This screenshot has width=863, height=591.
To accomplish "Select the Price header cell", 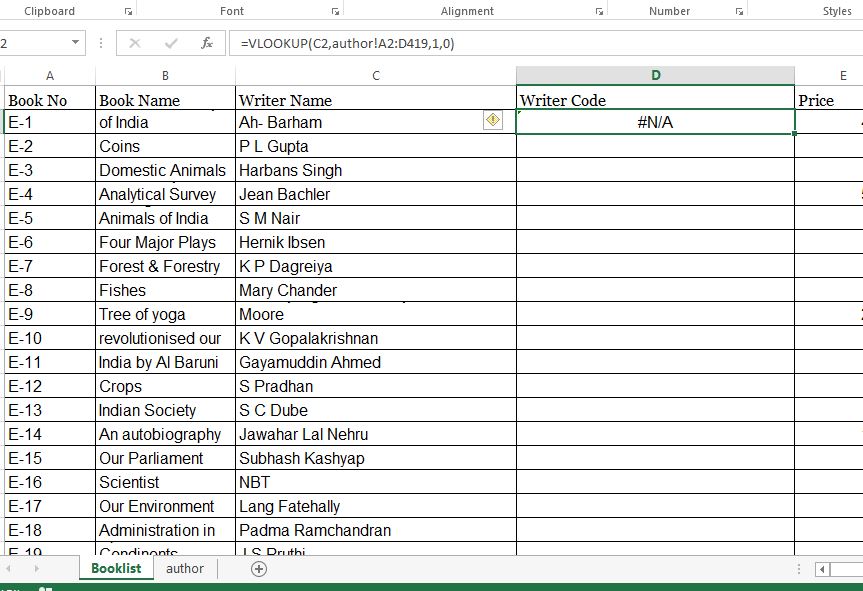I will [829, 98].
